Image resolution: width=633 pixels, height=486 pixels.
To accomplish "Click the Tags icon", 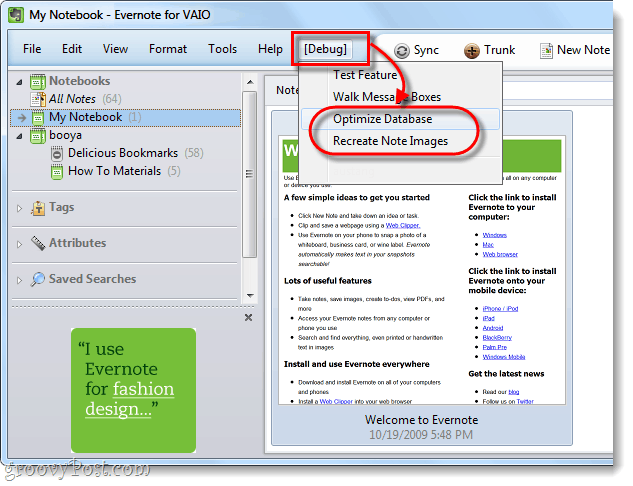I will coord(38,208).
